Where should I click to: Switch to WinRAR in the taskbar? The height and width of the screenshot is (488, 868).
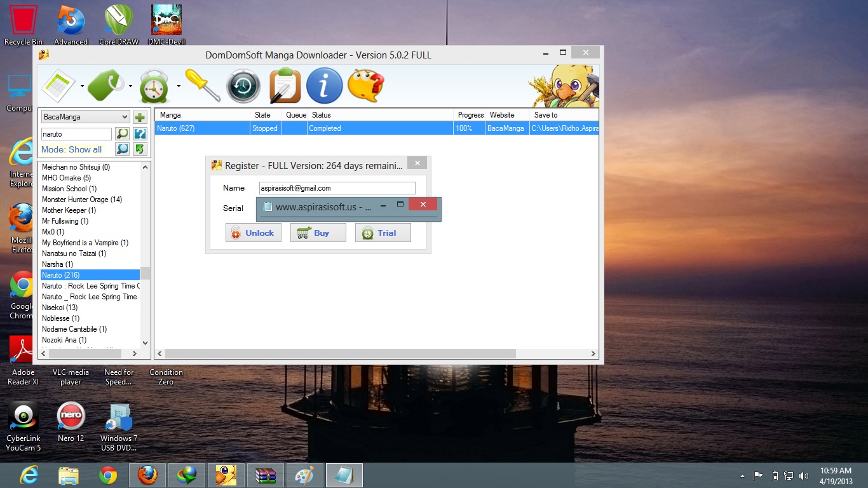tap(265, 475)
